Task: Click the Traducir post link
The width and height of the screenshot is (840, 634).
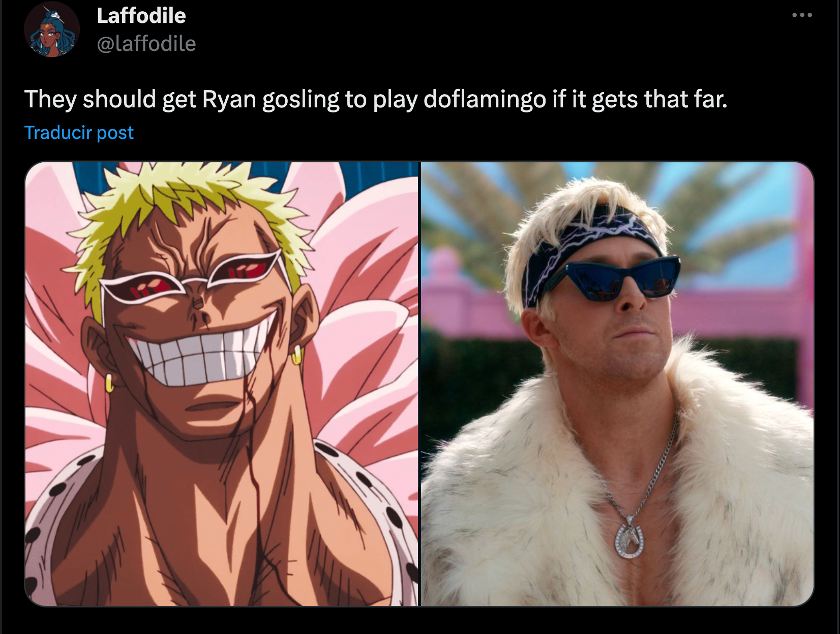Action: (x=79, y=133)
